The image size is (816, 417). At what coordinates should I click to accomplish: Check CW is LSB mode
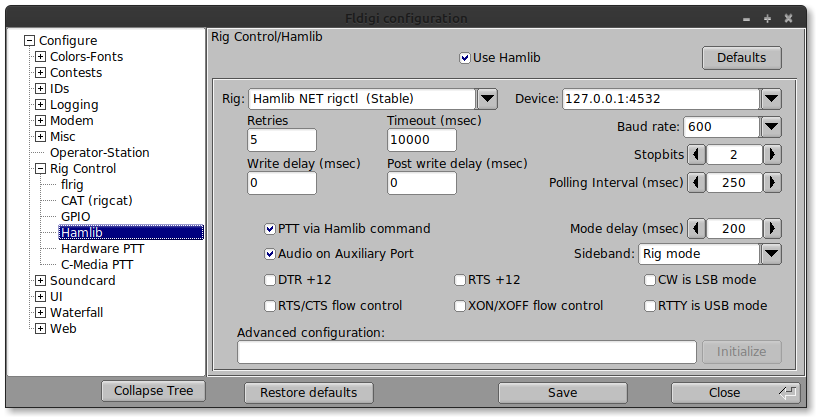tap(649, 280)
